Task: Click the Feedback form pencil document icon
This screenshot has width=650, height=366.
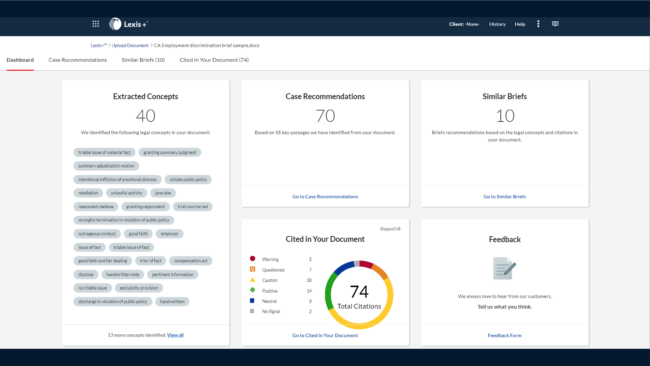Action: pyautogui.click(x=504, y=268)
